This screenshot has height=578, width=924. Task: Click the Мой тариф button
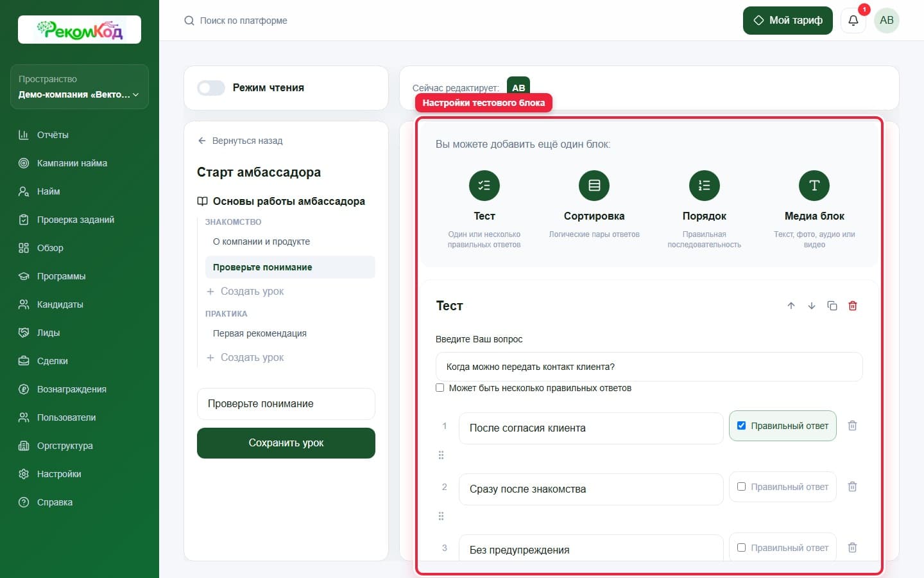[x=788, y=21]
